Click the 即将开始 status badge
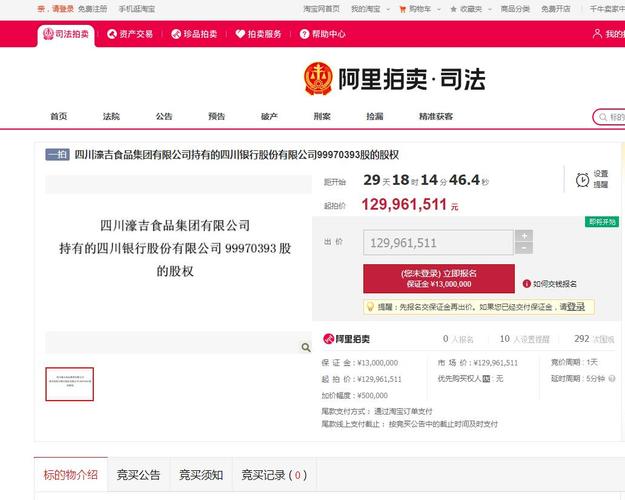The image size is (625, 500). (602, 222)
